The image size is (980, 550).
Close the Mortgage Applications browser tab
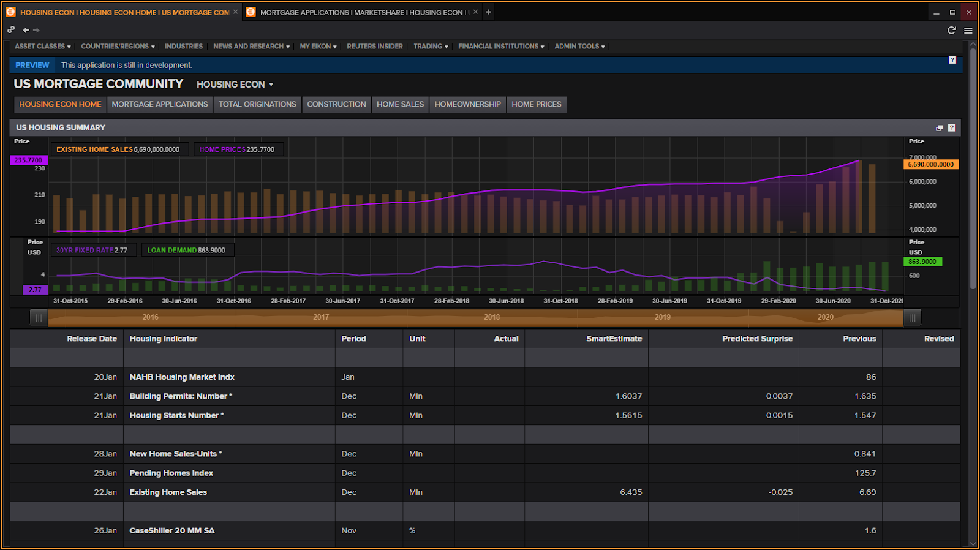coord(475,12)
